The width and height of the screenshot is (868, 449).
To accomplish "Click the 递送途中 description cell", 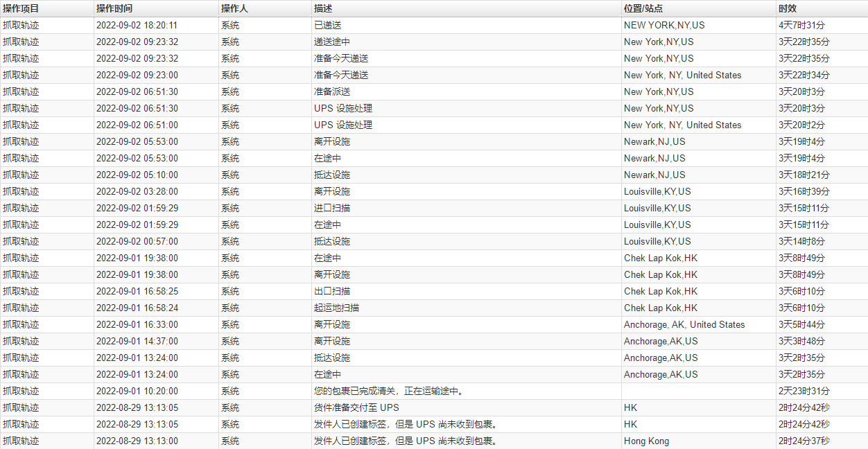I will [x=332, y=42].
